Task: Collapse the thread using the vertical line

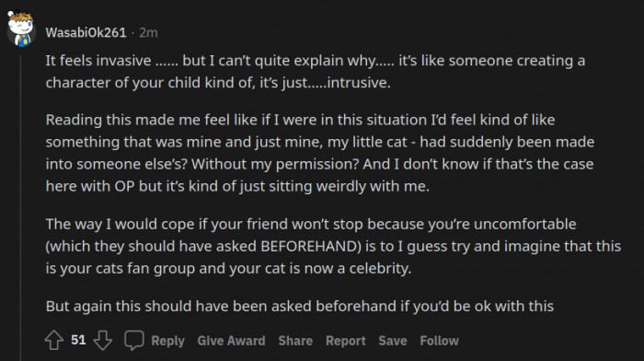Action: 20,207
